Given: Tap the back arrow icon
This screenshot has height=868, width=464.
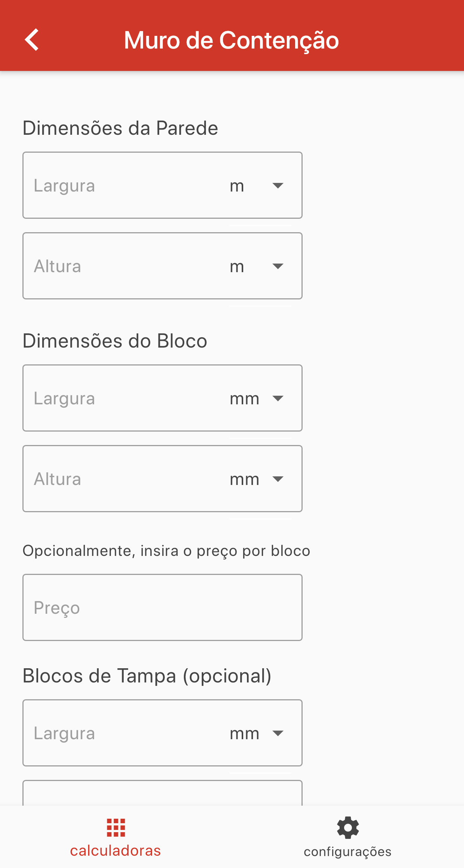Looking at the screenshot, I should [32, 40].
